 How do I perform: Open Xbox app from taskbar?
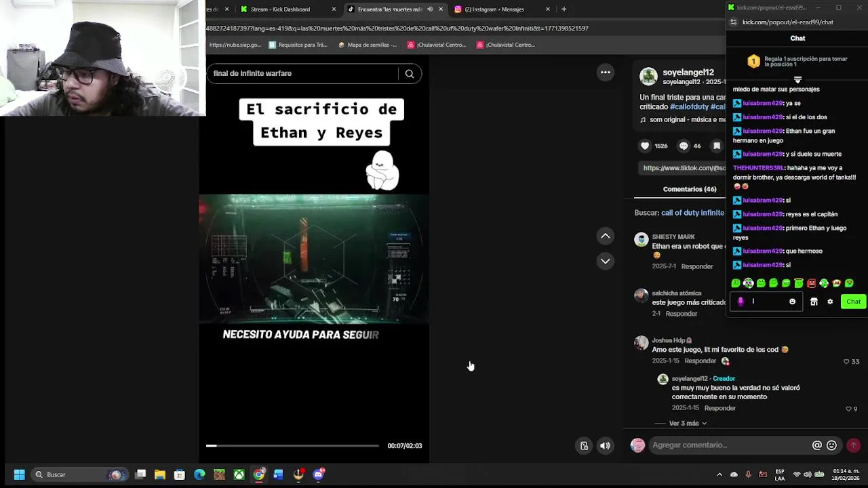point(239,474)
